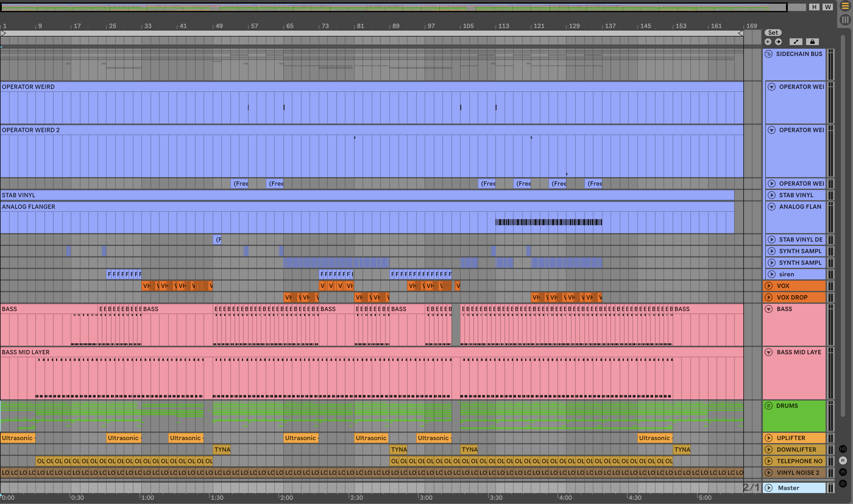This screenshot has height=504, width=853.
Task: Jump to previous locator with the left arrow
Action: click(x=768, y=42)
